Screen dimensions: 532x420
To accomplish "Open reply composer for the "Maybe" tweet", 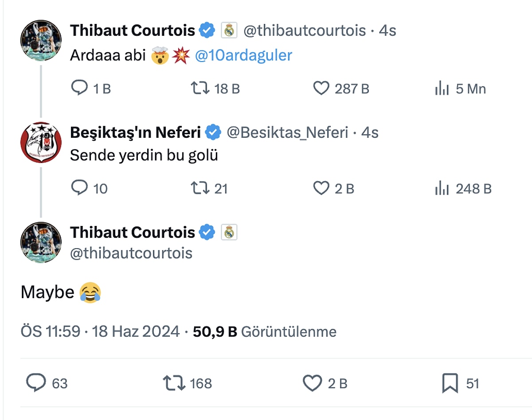I will click(x=37, y=384).
